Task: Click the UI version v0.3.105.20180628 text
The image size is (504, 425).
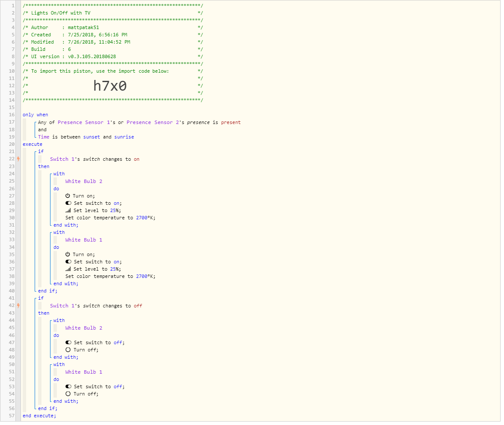Action: pos(92,56)
